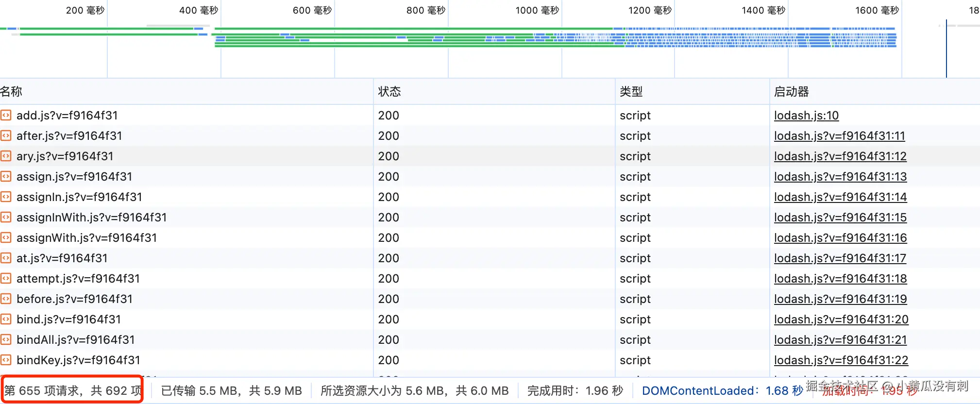Open initiator link lodash.js:10
980x404 pixels.
coord(806,116)
